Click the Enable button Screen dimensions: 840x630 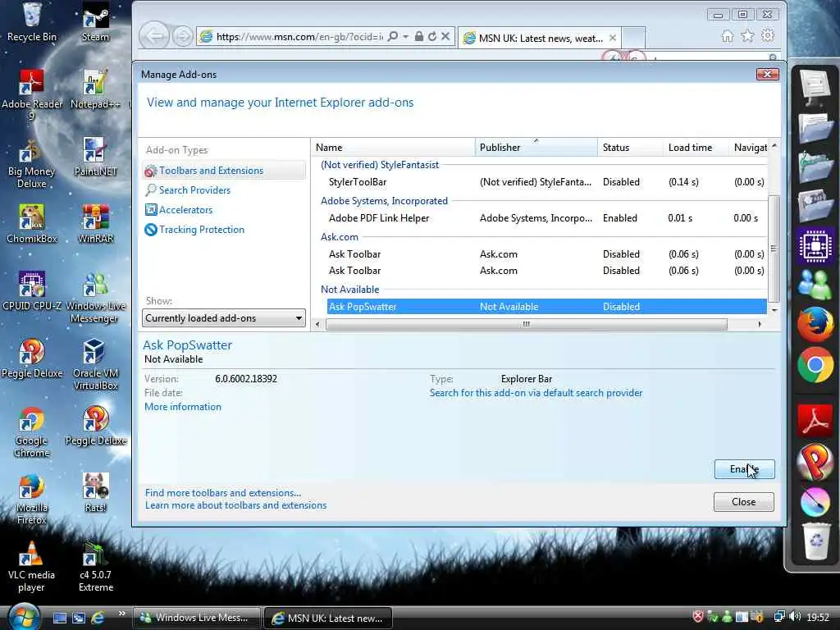(x=744, y=469)
